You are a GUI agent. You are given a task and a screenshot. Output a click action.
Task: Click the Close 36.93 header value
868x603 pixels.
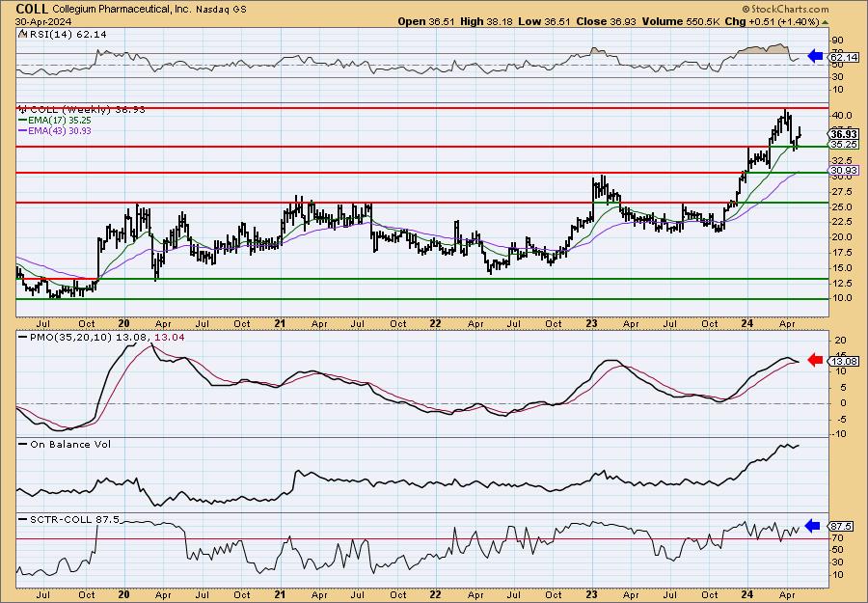point(606,21)
